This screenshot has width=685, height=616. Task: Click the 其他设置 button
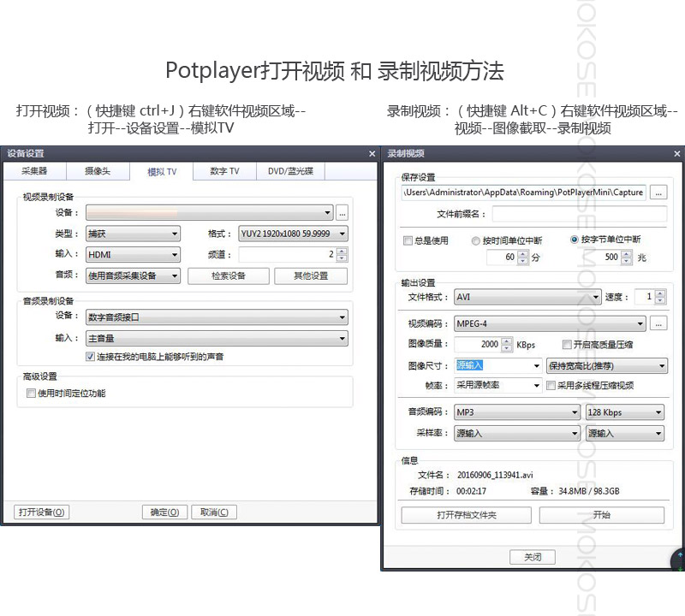tap(311, 275)
